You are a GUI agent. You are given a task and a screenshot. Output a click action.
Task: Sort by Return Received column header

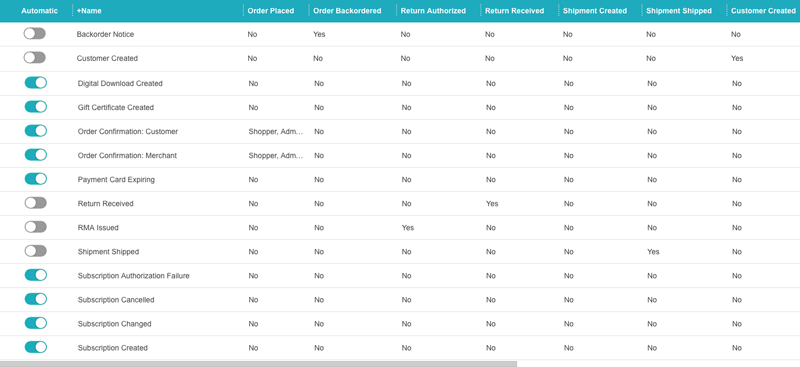514,11
